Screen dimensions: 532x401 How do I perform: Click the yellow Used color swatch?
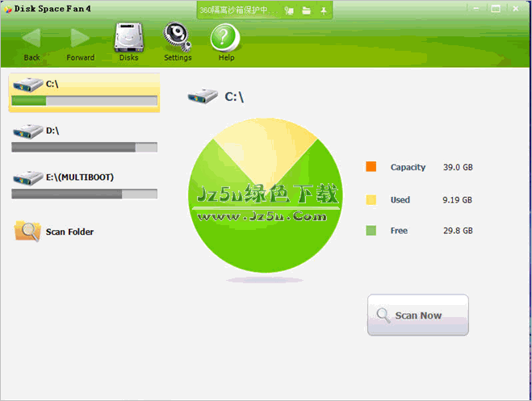click(371, 199)
